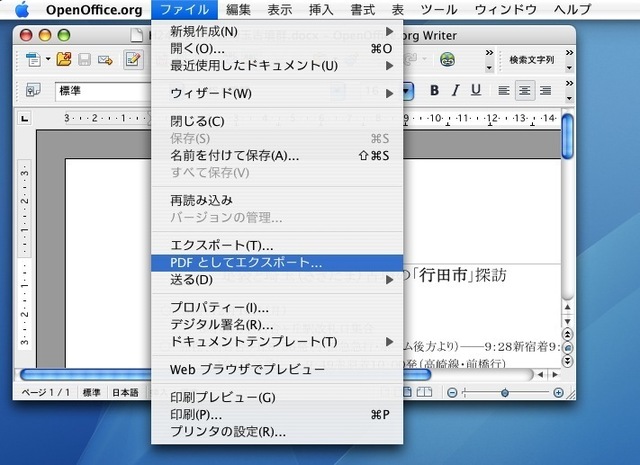Open the ツール menu
This screenshot has height=465, width=640.
coord(439,9)
